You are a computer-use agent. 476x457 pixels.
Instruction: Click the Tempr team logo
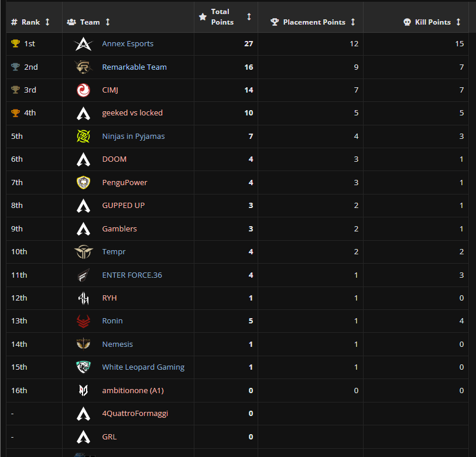coord(84,252)
